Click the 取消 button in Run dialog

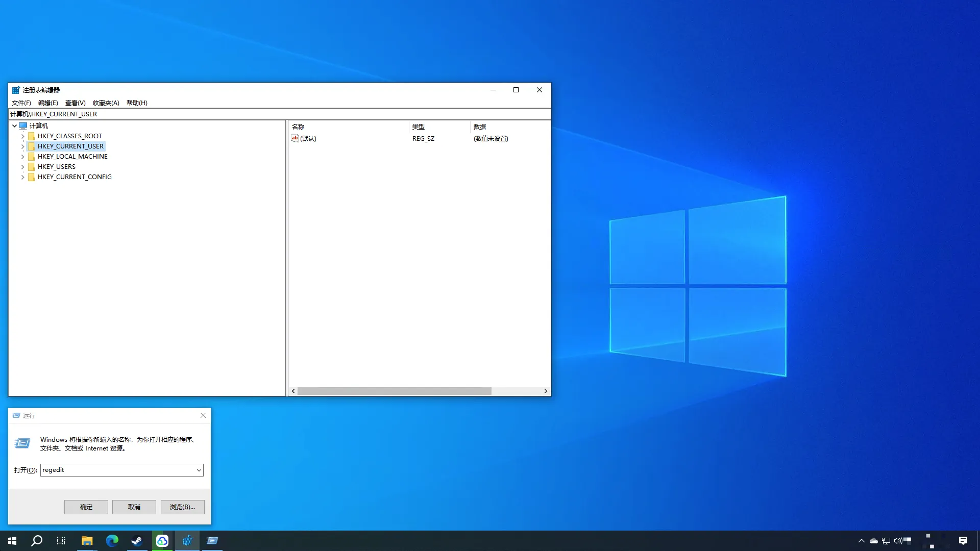point(134,507)
